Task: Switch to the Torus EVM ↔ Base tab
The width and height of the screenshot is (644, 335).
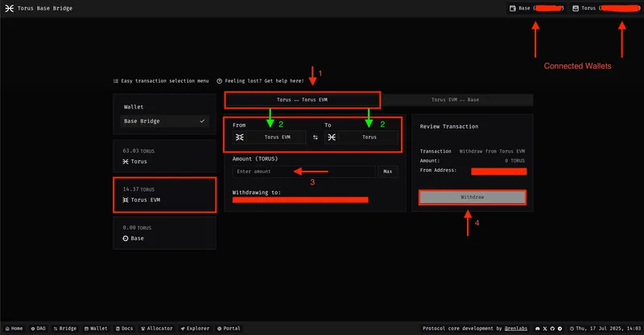Action: [x=455, y=100]
